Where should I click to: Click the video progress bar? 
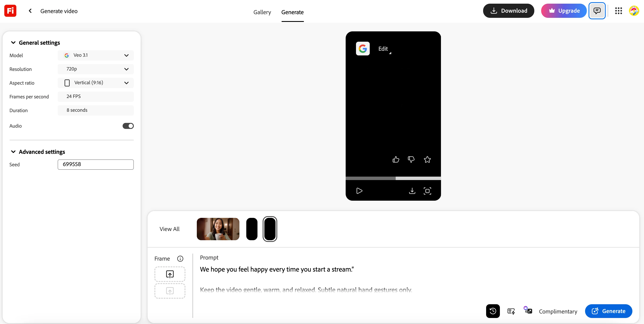[x=393, y=178]
